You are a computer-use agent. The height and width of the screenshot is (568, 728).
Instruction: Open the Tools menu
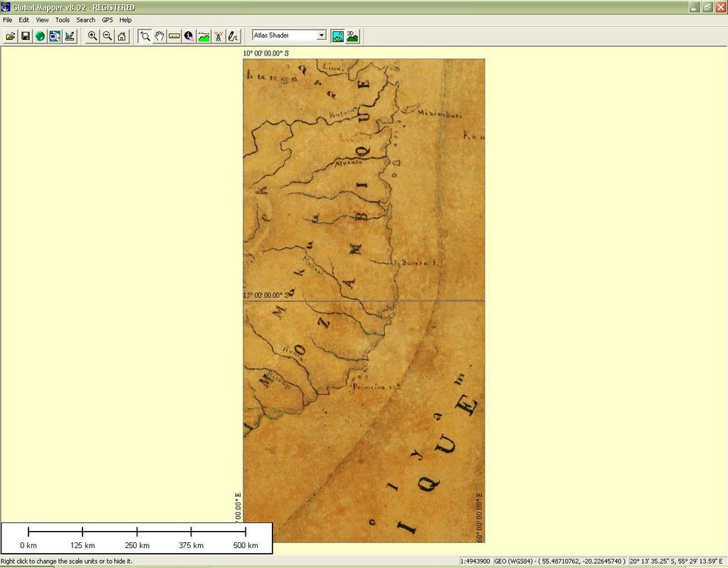pyautogui.click(x=62, y=20)
